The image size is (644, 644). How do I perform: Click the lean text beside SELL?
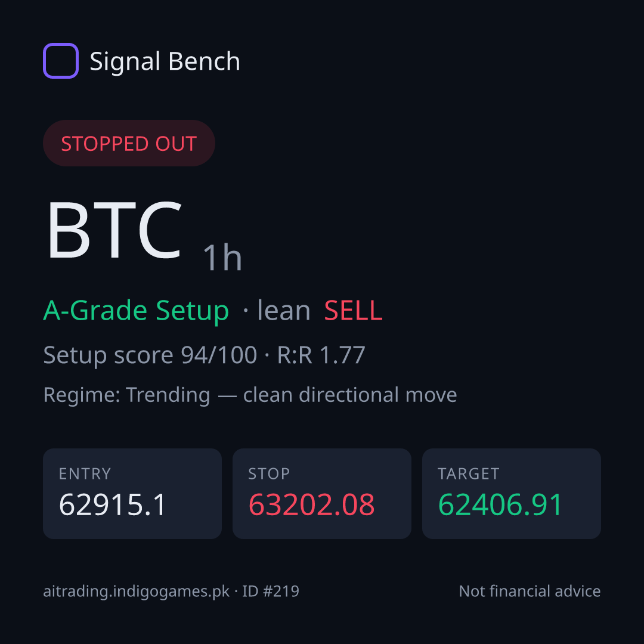[283, 311]
